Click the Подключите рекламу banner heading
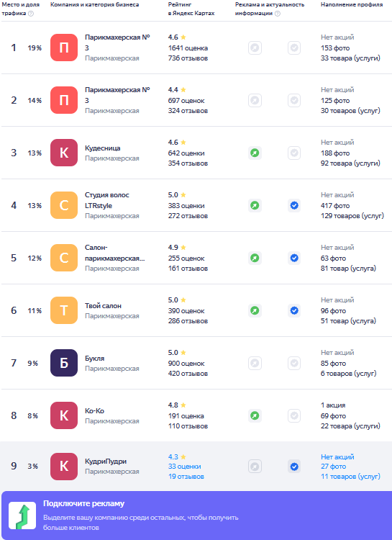Image resolution: width=392 pixels, height=540 pixels. [x=83, y=503]
